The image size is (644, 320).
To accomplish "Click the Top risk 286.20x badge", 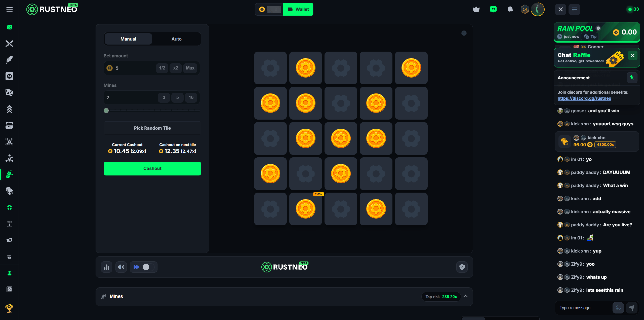I will (x=441, y=297).
